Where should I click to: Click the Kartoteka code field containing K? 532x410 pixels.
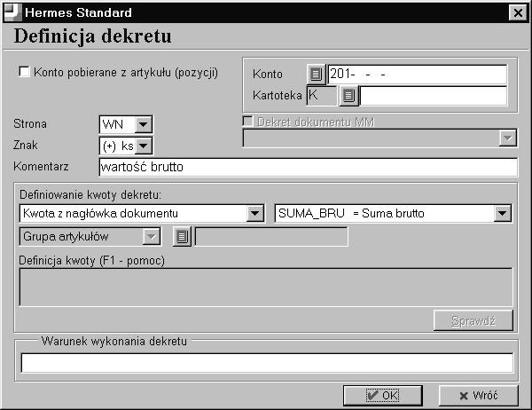click(x=322, y=96)
